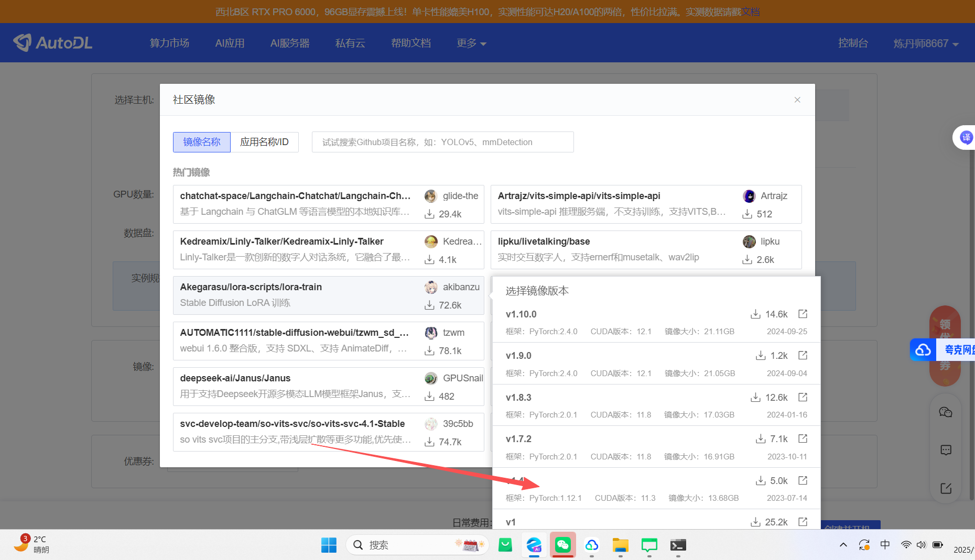975x560 pixels.
Task: Click the AutoDL logo
Action: tap(52, 43)
